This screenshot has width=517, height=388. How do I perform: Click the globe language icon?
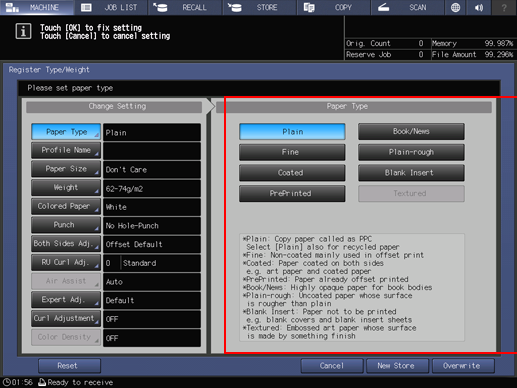tap(455, 7)
